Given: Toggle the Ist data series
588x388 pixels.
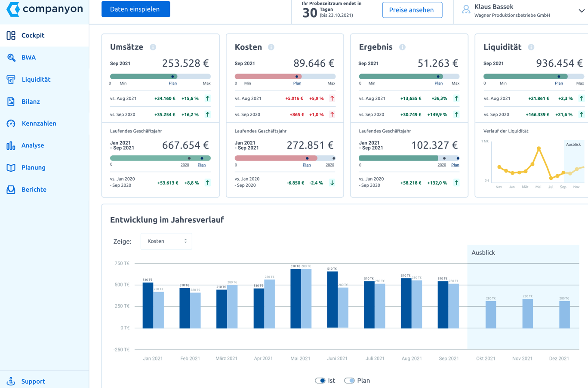Looking at the screenshot, I should 320,380.
